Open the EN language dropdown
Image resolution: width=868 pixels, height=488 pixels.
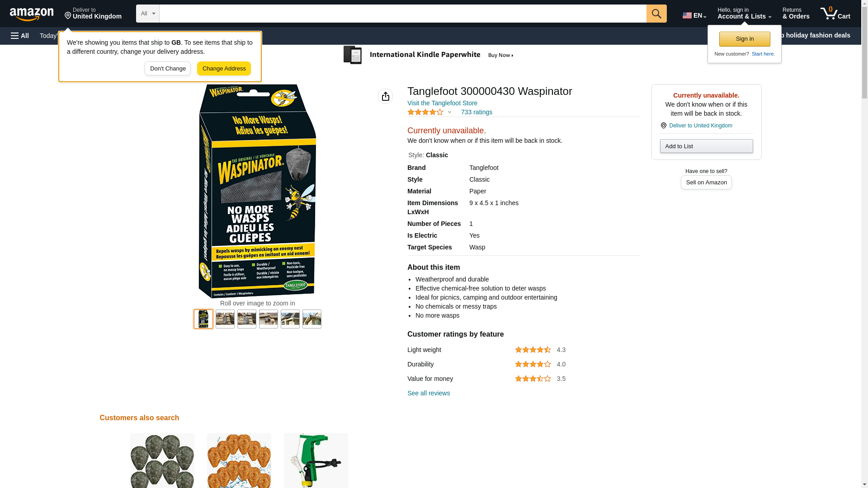point(694,15)
